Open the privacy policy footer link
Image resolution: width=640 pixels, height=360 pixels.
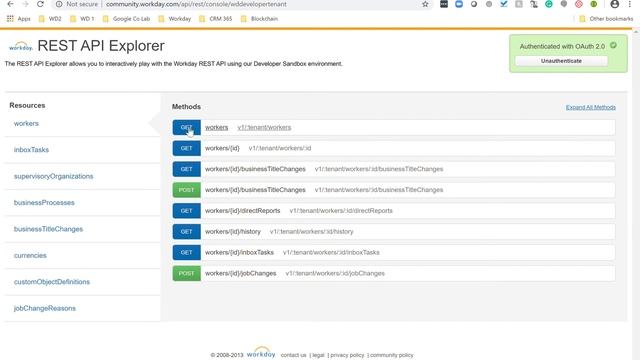click(347, 355)
